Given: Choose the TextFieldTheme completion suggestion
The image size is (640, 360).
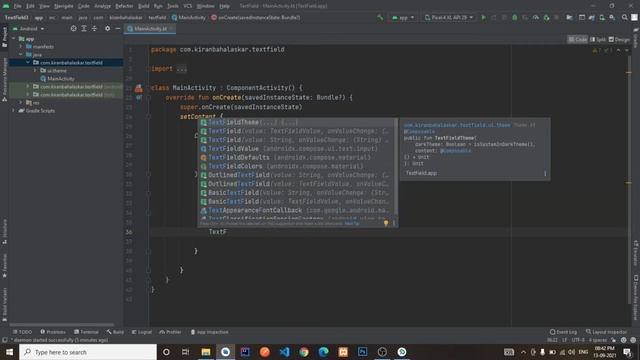Looking at the screenshot, I should [297, 122].
